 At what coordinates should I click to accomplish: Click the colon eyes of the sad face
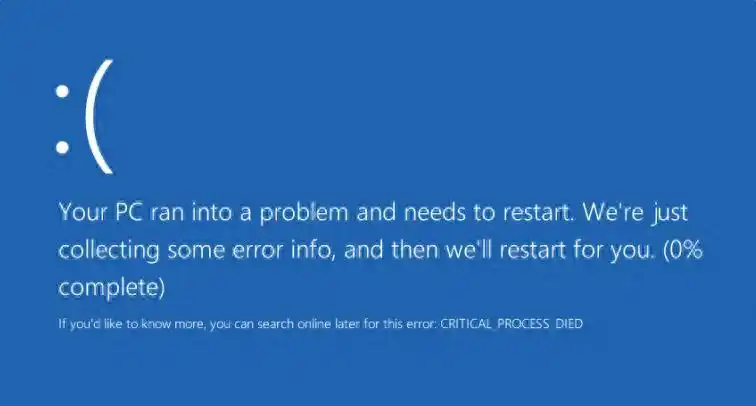coord(62,119)
